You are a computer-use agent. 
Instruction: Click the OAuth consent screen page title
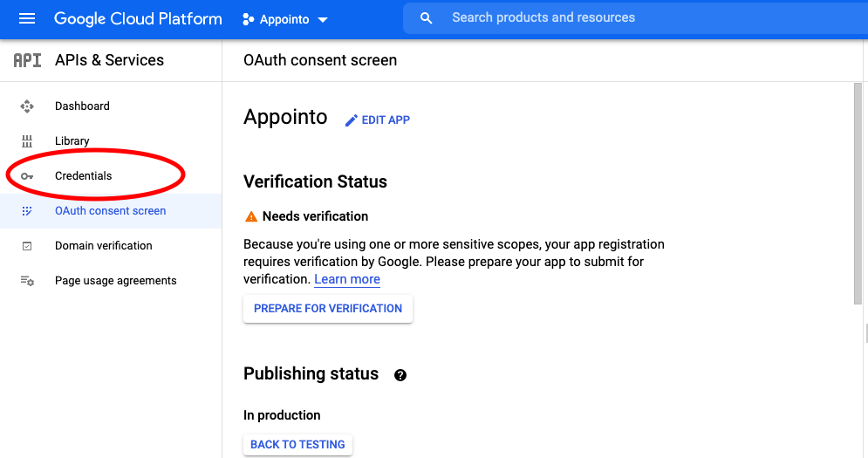point(320,60)
